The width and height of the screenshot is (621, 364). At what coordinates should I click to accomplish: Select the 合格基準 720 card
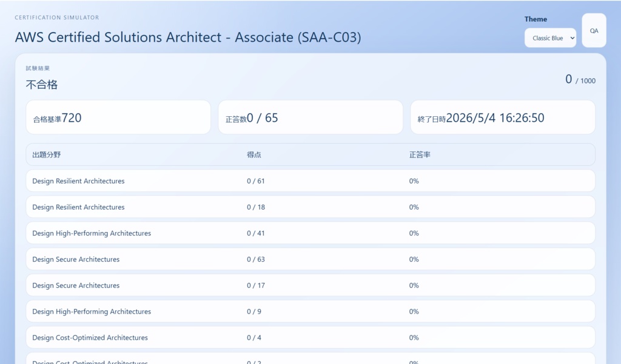[118, 117]
